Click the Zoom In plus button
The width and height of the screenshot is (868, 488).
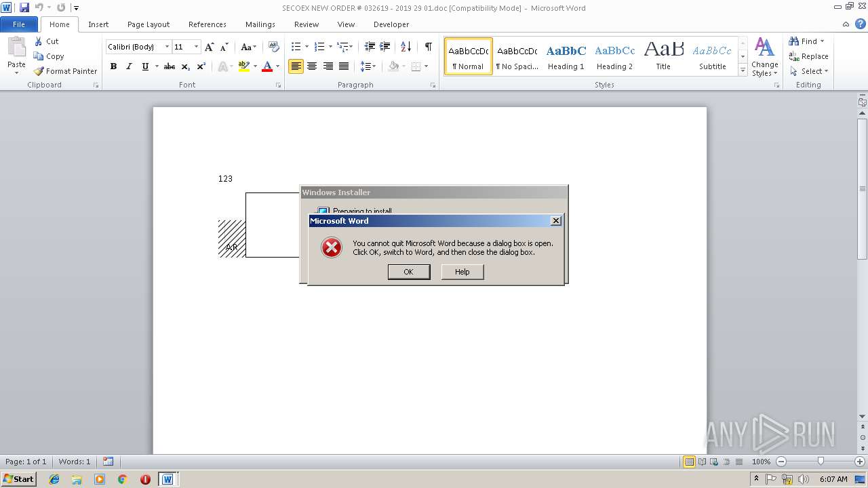tap(860, 462)
